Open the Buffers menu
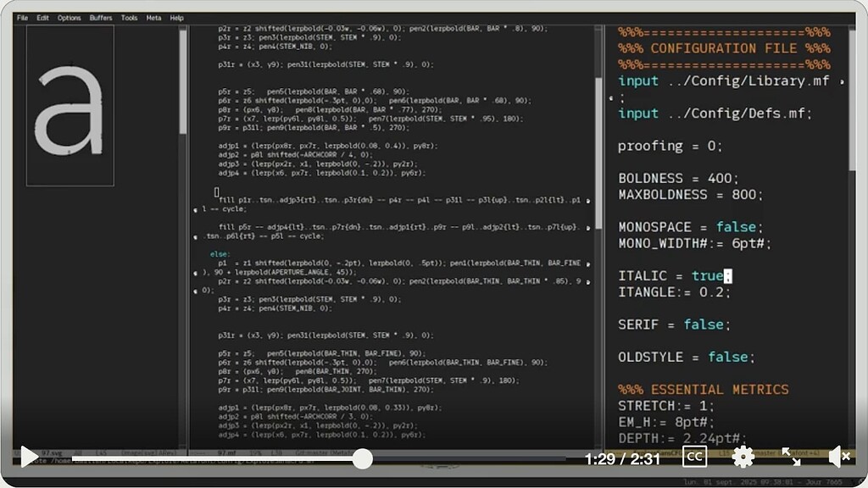 pos(101,17)
